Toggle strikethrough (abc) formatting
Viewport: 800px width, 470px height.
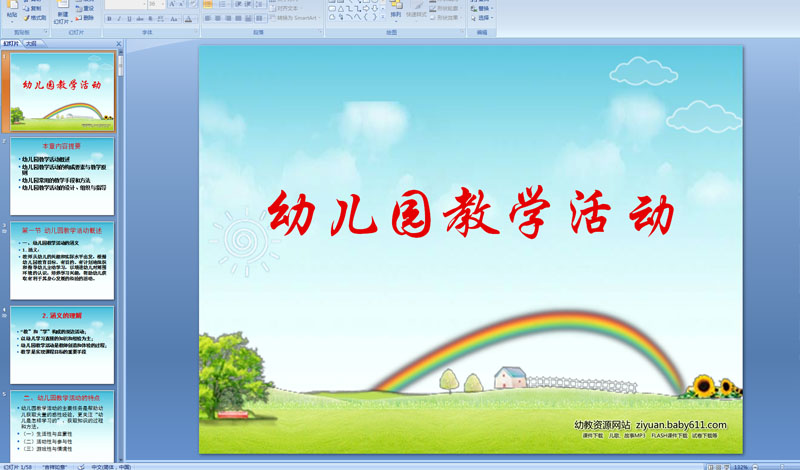[140, 19]
